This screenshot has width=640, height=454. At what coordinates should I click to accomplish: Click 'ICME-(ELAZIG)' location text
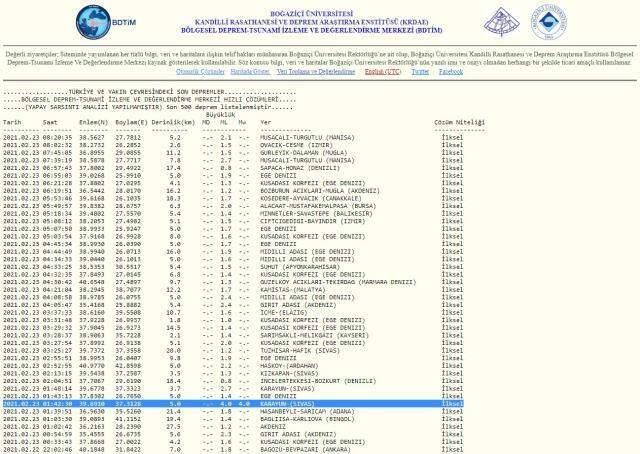pyautogui.click(x=284, y=312)
